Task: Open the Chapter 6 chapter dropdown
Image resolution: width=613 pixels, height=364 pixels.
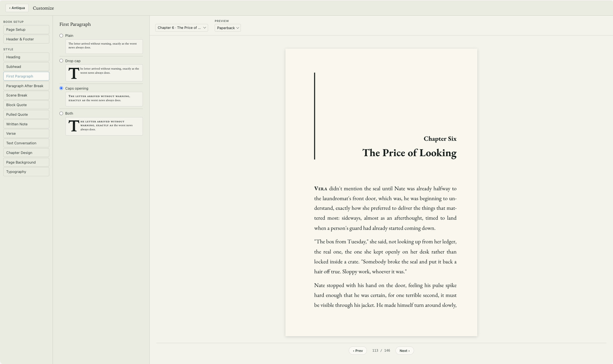Action: tap(181, 28)
